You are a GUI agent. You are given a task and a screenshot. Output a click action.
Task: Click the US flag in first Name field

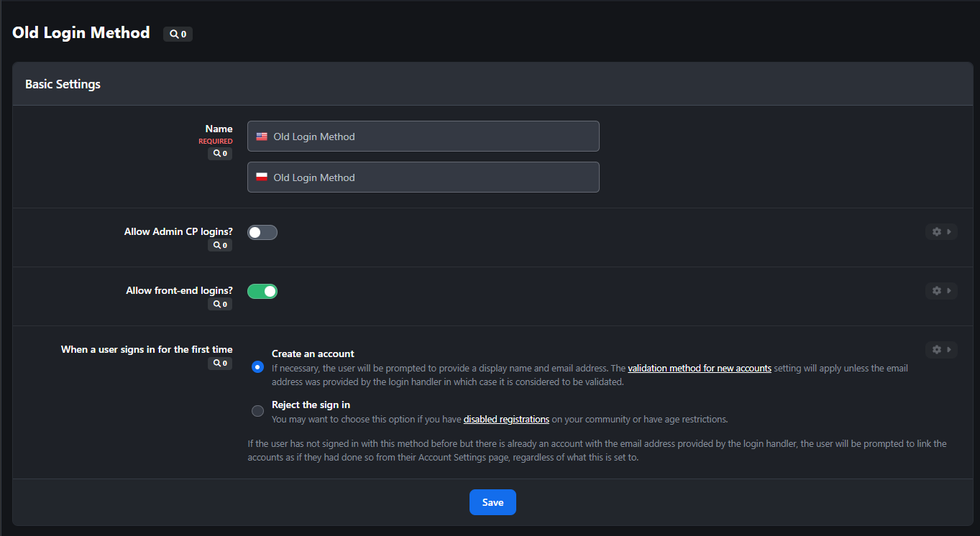click(x=262, y=137)
